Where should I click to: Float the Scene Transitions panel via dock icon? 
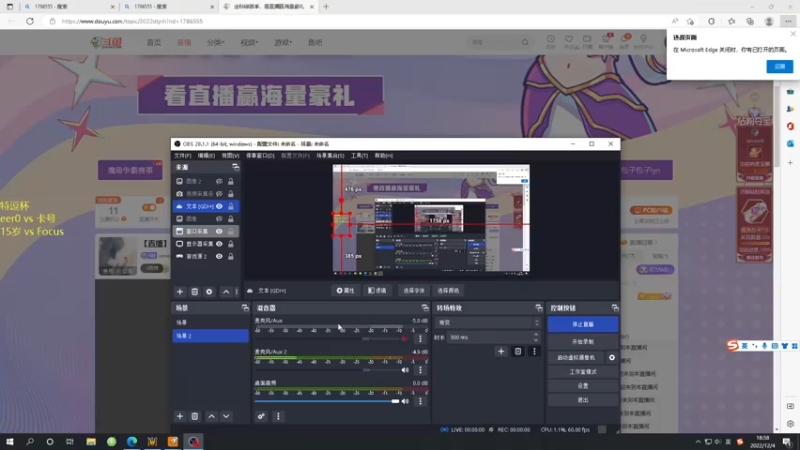[x=539, y=308]
